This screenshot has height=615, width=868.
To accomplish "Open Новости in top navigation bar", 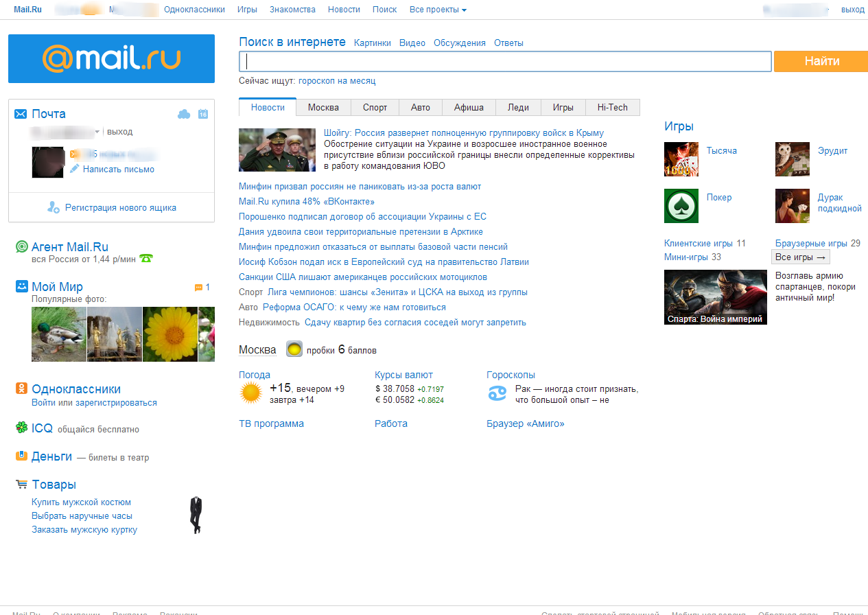I will pos(344,10).
